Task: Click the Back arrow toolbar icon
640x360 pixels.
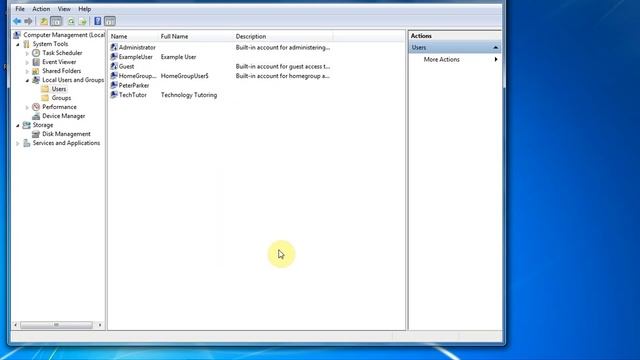Action: tap(17, 21)
